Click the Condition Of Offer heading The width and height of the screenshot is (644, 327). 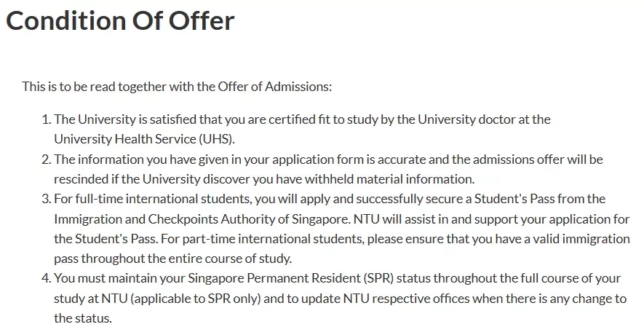click(x=120, y=20)
